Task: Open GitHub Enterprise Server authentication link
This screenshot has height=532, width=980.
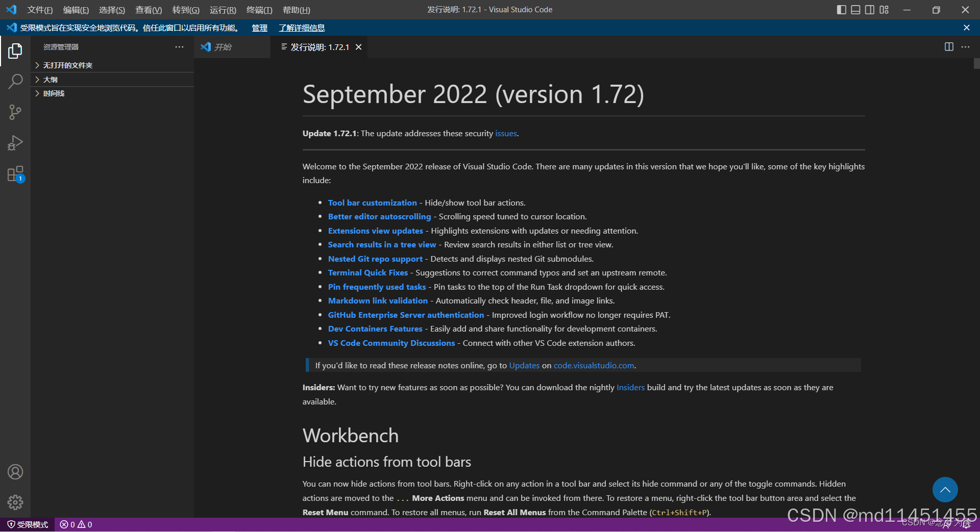Action: click(406, 315)
